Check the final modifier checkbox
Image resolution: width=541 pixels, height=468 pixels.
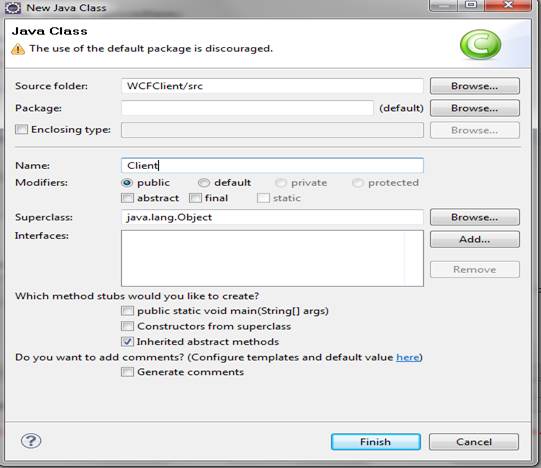[x=195, y=198]
